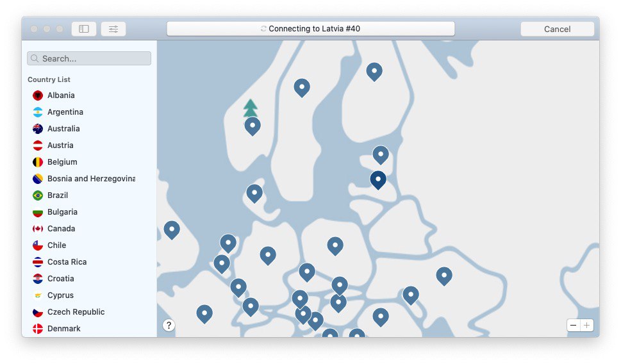Viewport: 621px width, 364px height.
Task: Cancel the connection to Latvia #40
Action: point(557,29)
